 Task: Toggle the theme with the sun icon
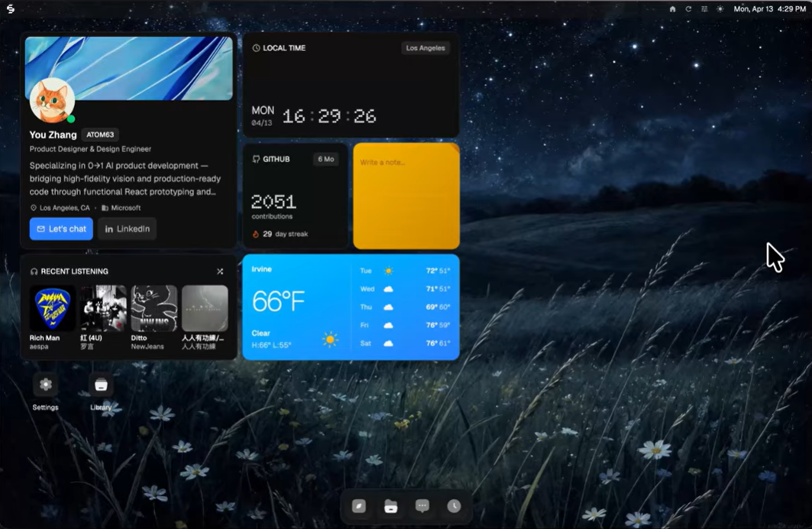tap(720, 8)
